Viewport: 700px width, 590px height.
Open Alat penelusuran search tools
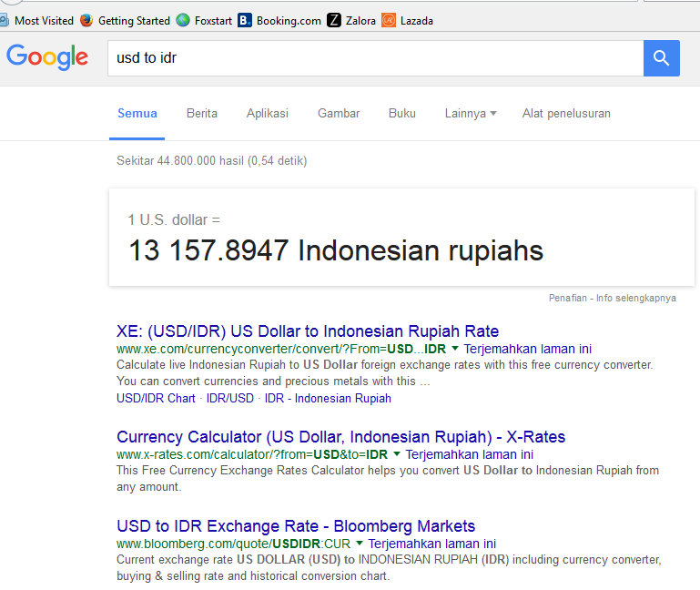tap(566, 114)
